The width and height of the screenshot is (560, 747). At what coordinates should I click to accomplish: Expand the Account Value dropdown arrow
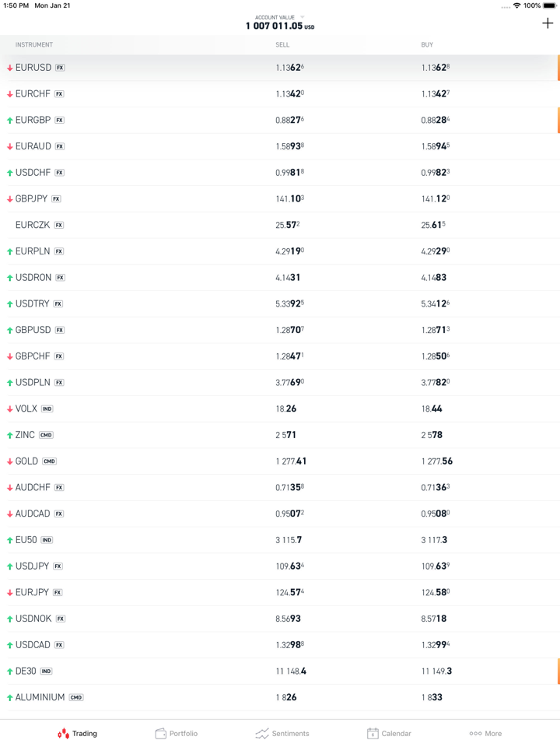pos(303,17)
